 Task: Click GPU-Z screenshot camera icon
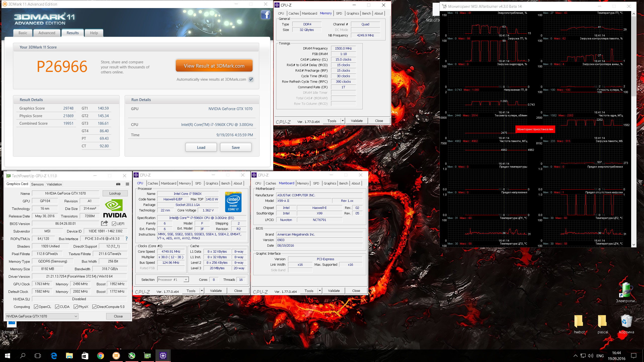coord(118,184)
